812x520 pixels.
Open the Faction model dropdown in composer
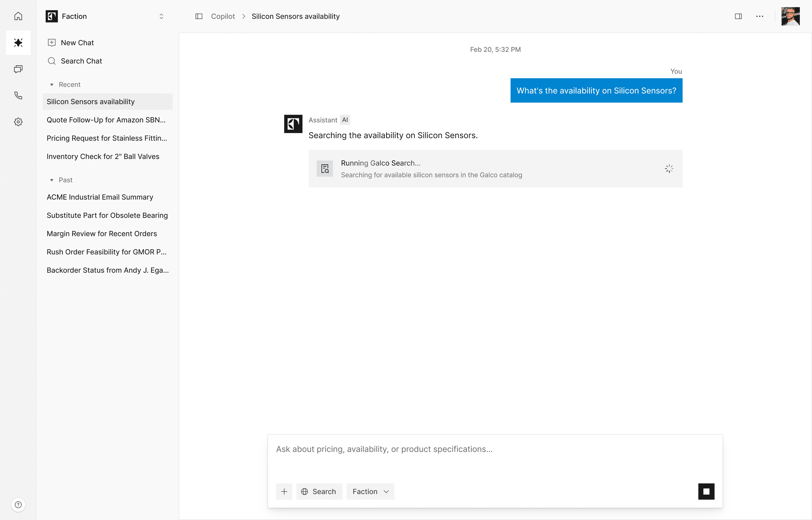pos(370,492)
